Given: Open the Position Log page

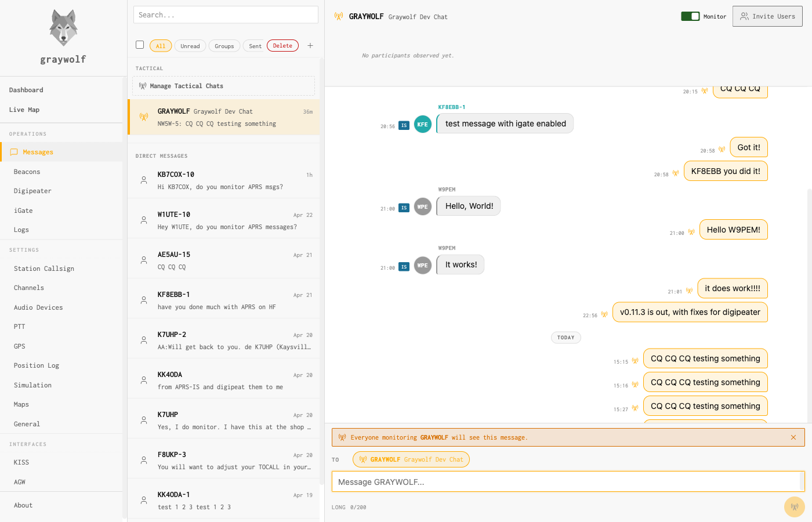Looking at the screenshot, I should coord(61,365).
